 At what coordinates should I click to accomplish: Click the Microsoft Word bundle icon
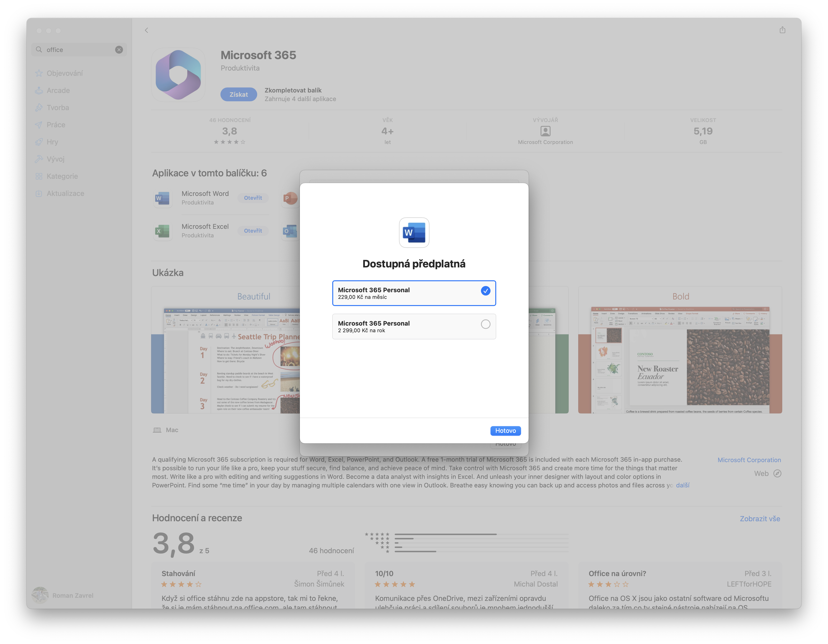coord(163,198)
